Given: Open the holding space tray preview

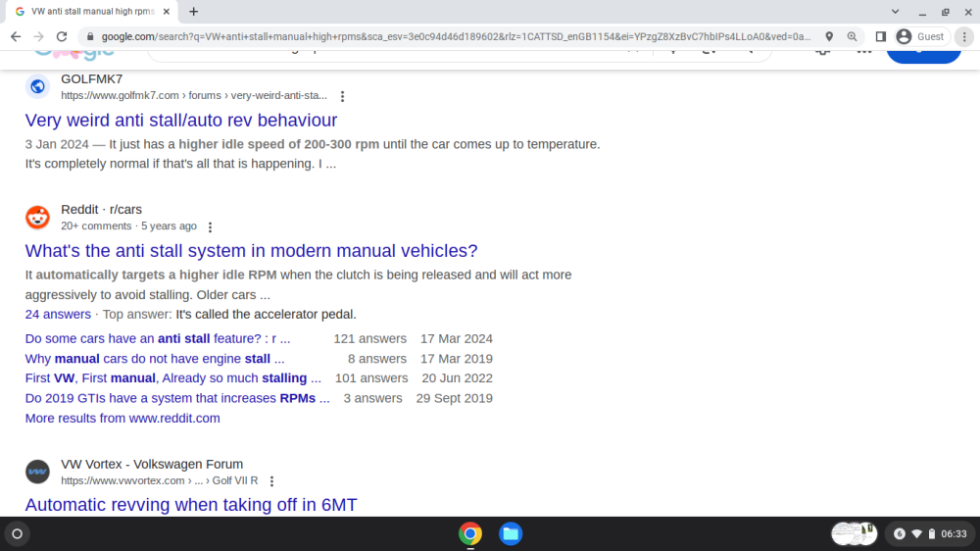Looking at the screenshot, I should [x=855, y=534].
